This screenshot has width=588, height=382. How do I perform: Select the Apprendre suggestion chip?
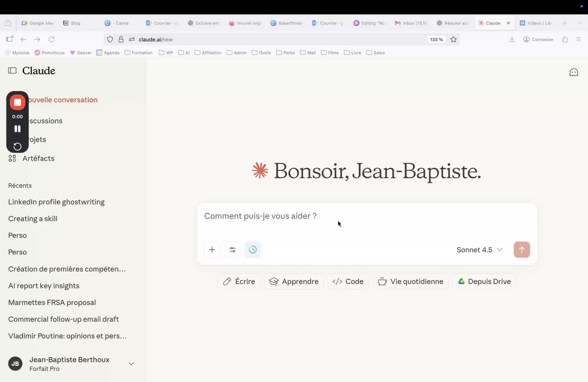coord(294,281)
